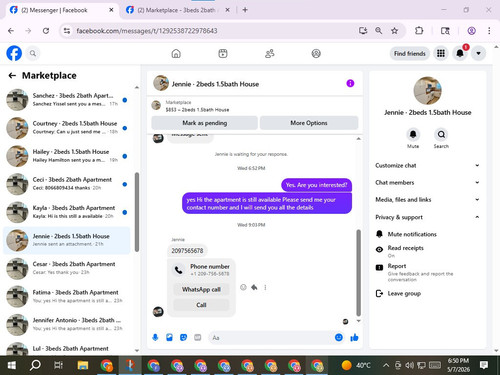Open Sanchez 3beds 2bath Apartment conversation

click(x=67, y=100)
